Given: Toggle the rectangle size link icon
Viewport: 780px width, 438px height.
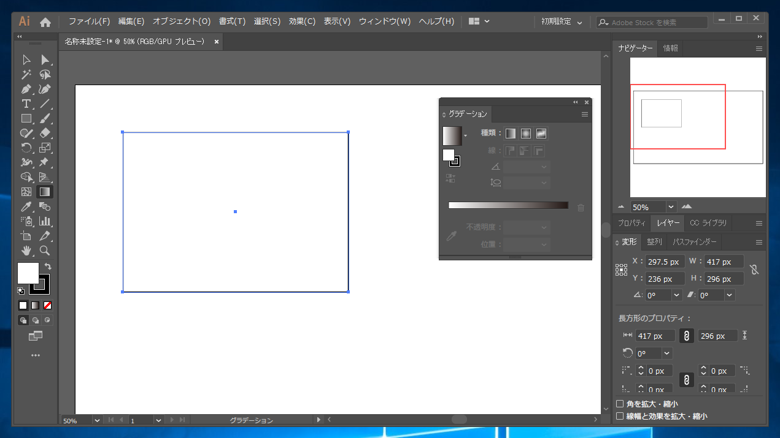Looking at the screenshot, I should pos(686,336).
